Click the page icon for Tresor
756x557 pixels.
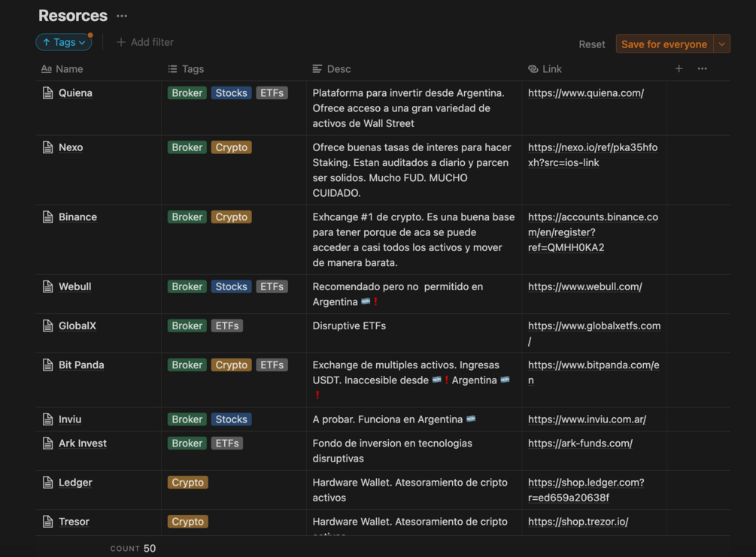pos(47,522)
